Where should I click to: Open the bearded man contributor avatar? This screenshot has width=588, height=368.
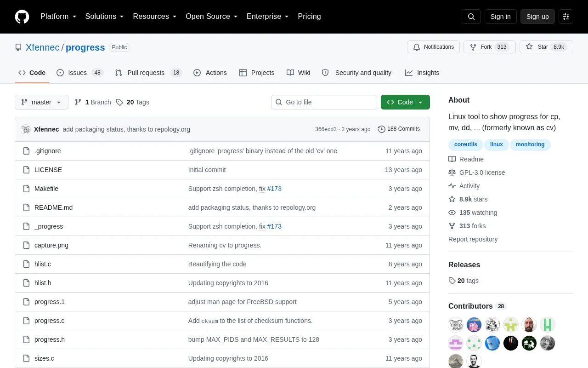coord(529,325)
